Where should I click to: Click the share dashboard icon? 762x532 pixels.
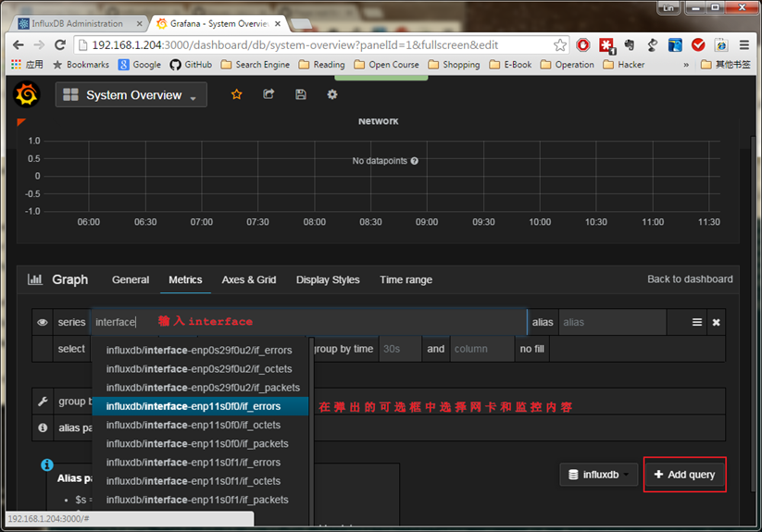tap(269, 94)
